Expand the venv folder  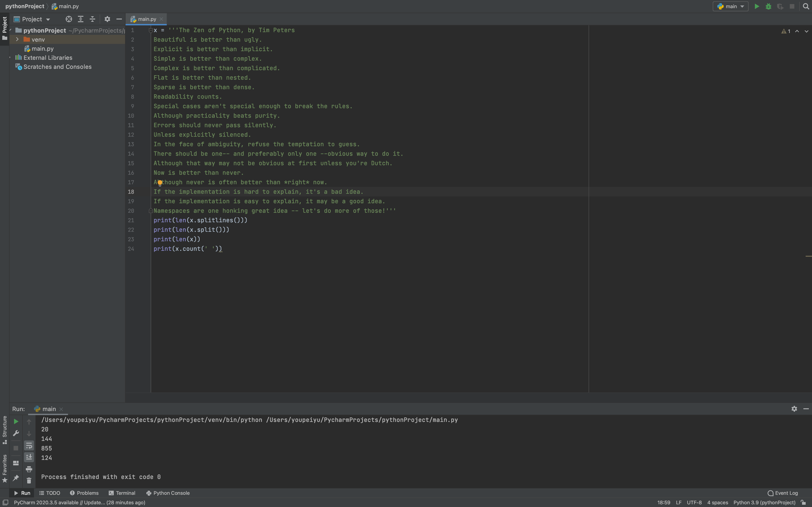[x=17, y=39]
